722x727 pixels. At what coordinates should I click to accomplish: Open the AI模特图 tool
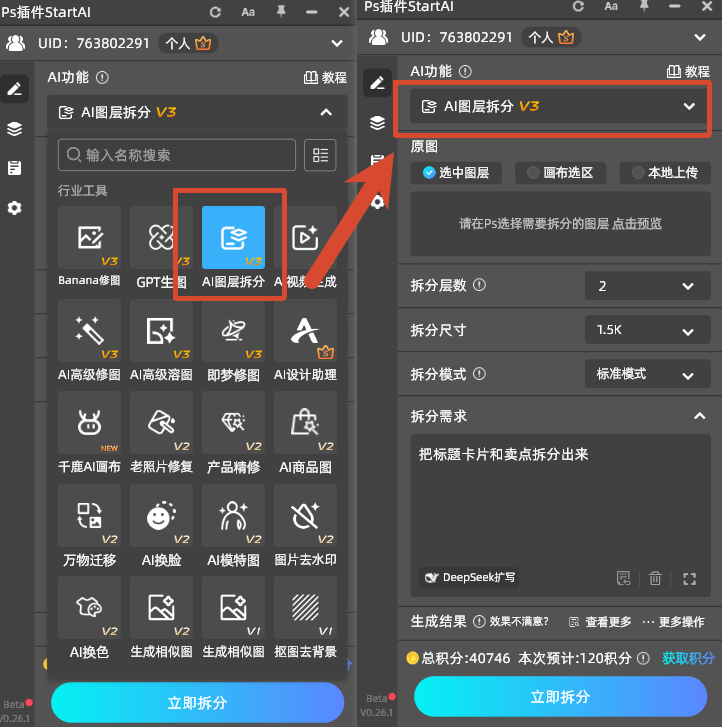pos(233,525)
